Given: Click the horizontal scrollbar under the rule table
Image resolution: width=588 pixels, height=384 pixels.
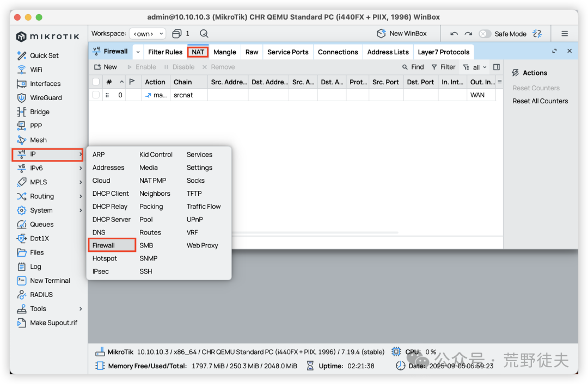Looking at the screenshot, I should (315, 233).
